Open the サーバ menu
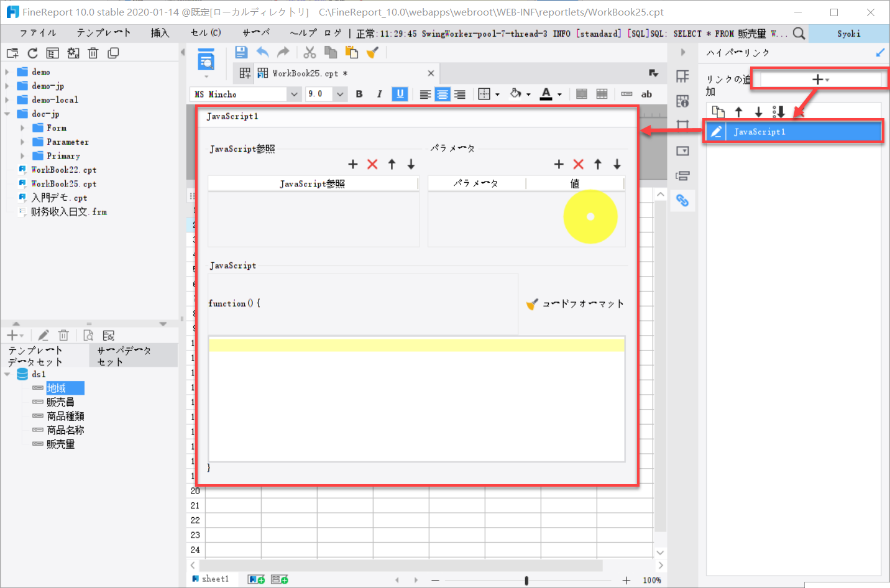 click(256, 33)
